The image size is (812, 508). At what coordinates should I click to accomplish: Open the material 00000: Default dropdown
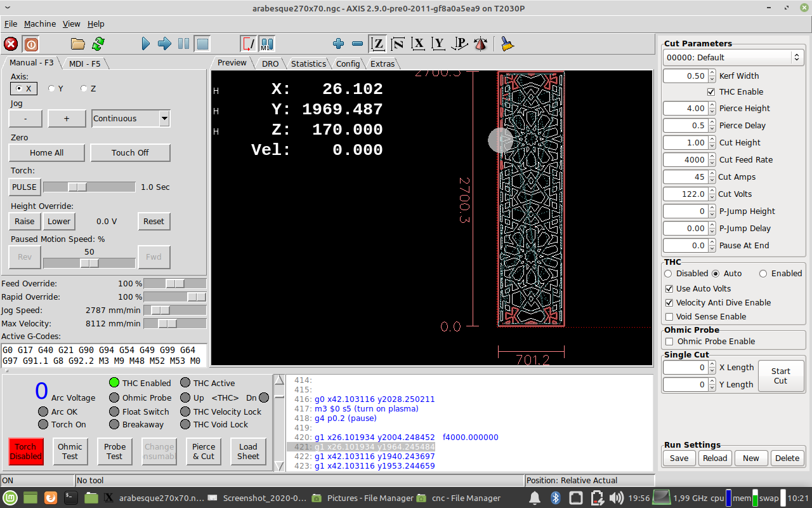tap(733, 57)
